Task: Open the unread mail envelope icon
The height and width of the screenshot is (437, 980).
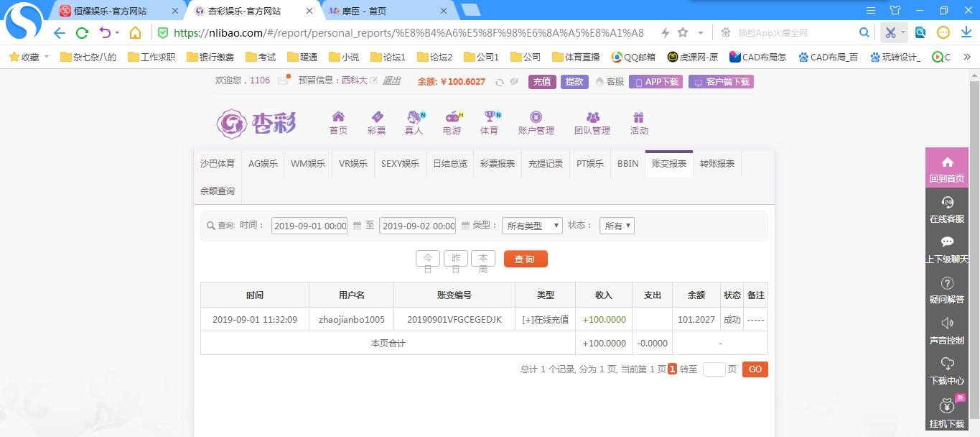Action: click(283, 81)
